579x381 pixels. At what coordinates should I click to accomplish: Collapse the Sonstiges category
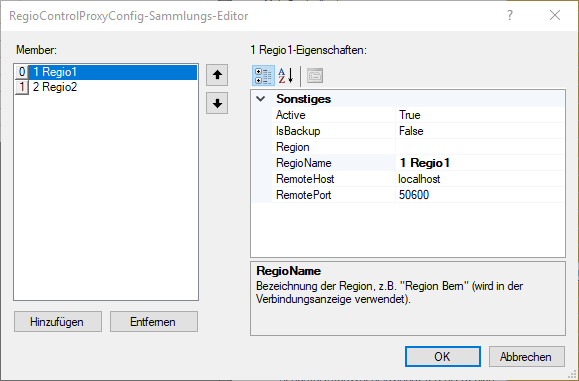point(261,99)
